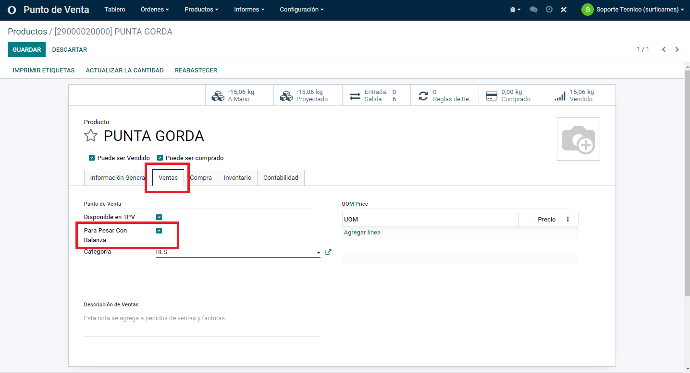Screen dimensions: 690x373
Task: Open the activities clock icon
Action: click(x=549, y=10)
